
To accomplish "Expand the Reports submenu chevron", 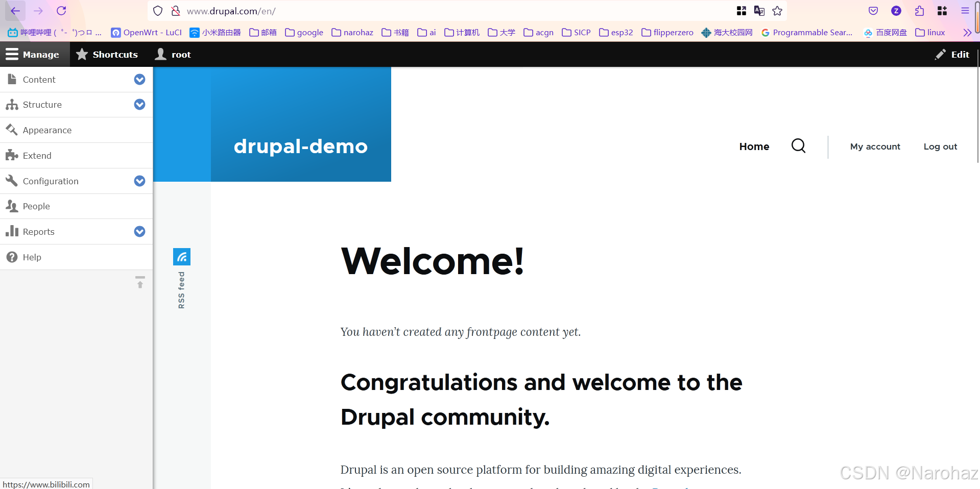I will pyautogui.click(x=139, y=231).
